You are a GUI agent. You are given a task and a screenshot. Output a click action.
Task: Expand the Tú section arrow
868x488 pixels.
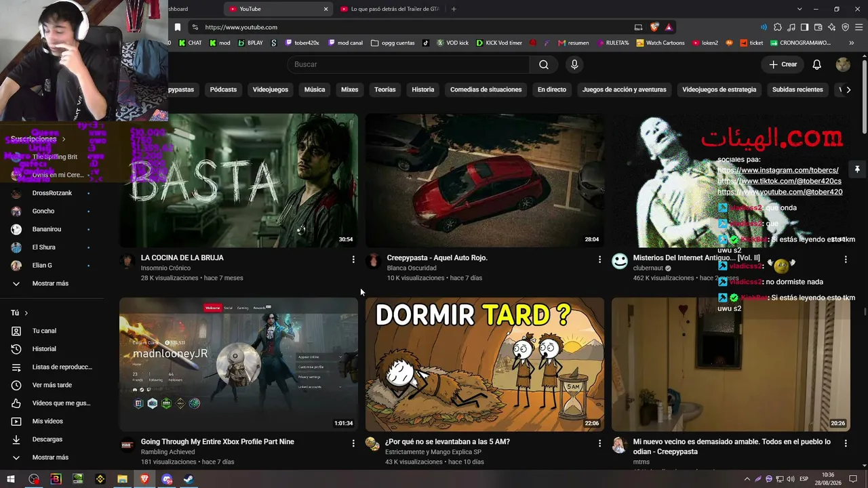26,313
